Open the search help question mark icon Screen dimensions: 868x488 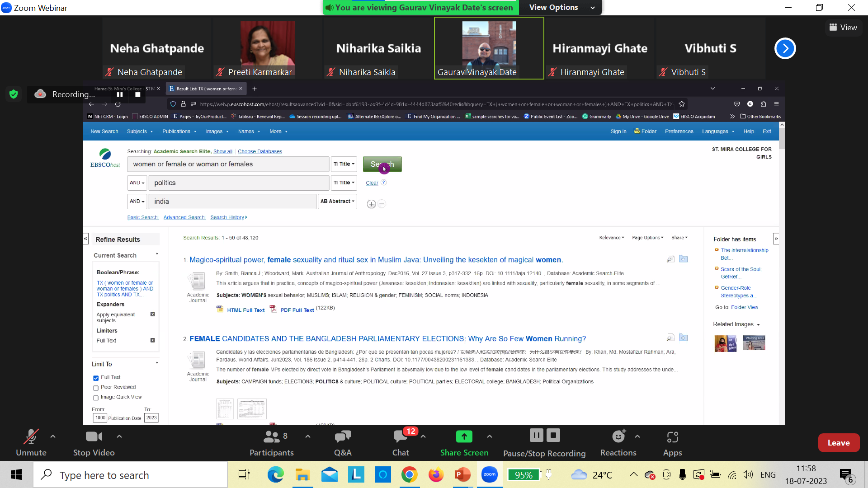pyautogui.click(x=384, y=183)
